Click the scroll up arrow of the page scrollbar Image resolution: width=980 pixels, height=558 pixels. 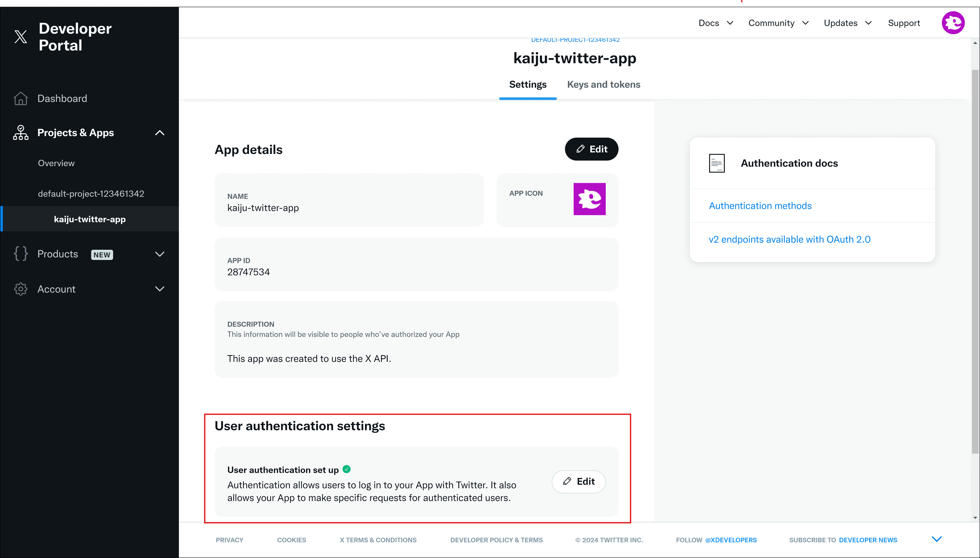pyautogui.click(x=975, y=43)
